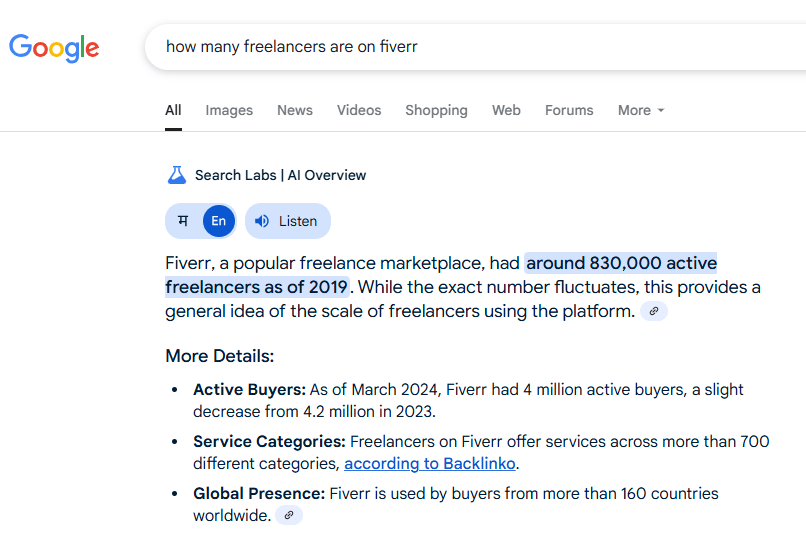Click into the Google search box

tap(475, 47)
